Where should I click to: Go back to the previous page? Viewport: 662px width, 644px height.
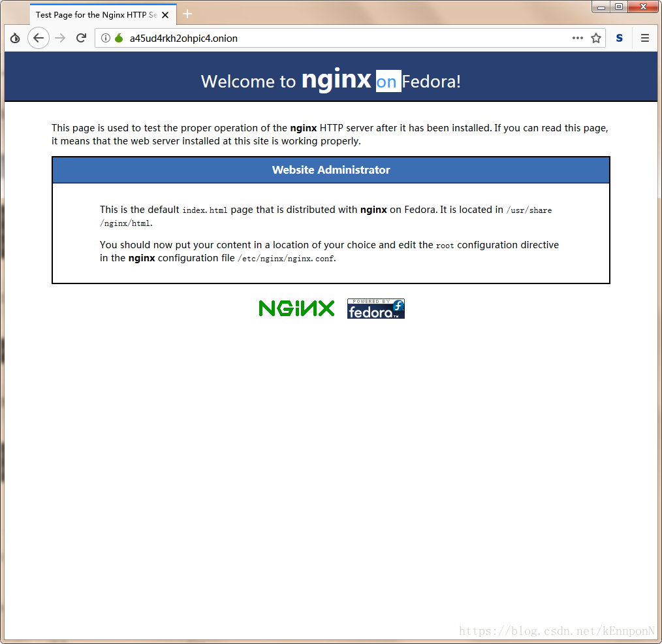(x=39, y=38)
